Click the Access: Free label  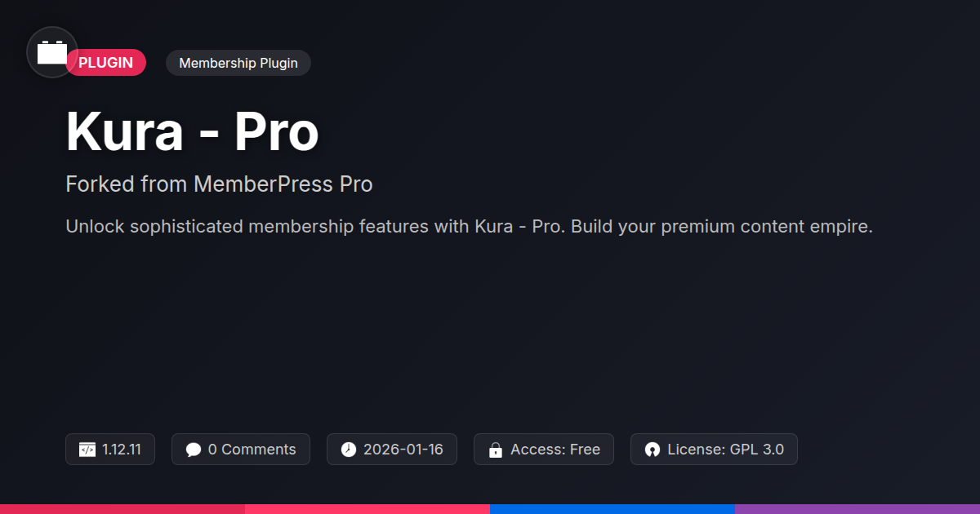click(x=555, y=450)
